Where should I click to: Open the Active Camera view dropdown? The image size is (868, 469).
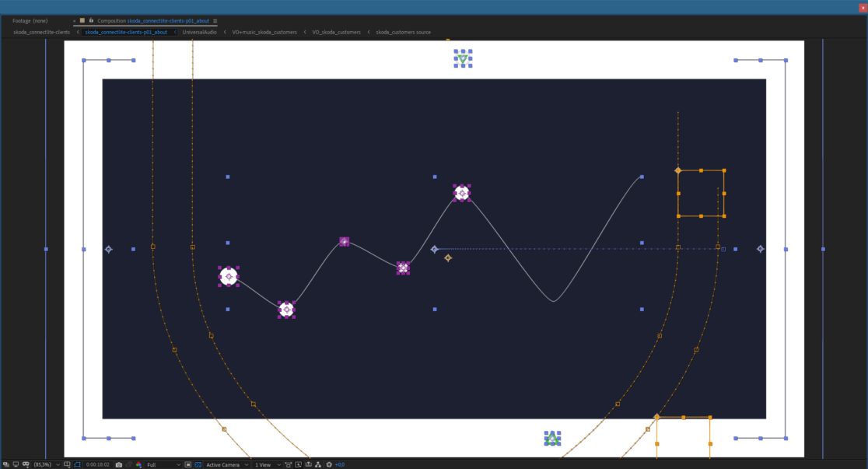click(226, 464)
